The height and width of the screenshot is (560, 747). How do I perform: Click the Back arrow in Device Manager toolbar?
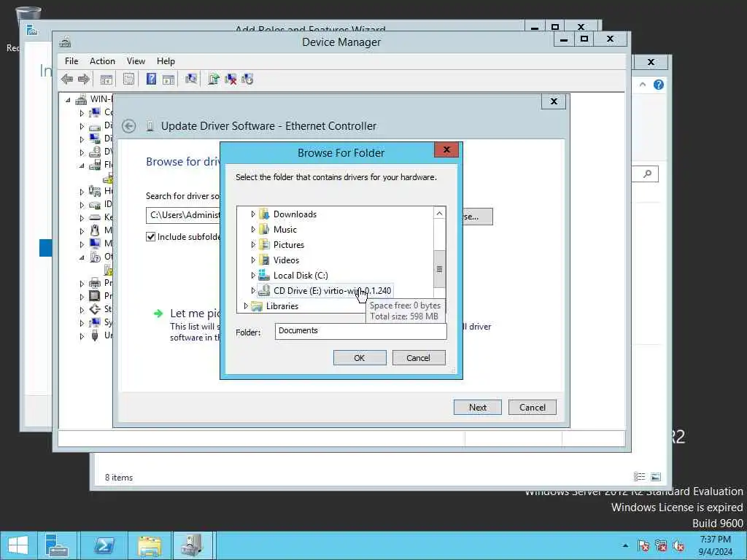point(67,79)
